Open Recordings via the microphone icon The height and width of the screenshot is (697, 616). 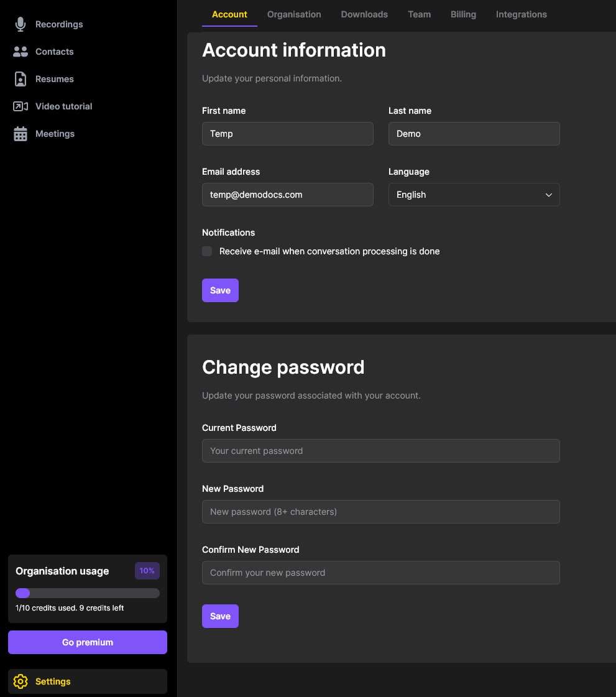pos(21,24)
